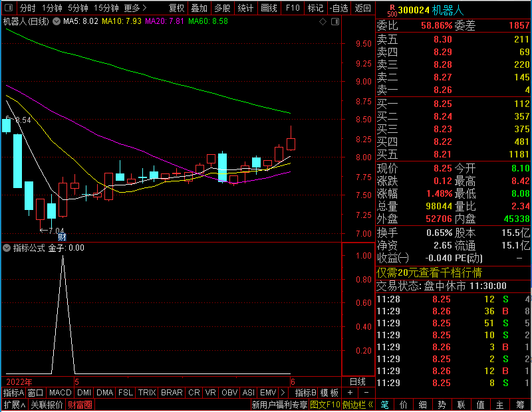Open the 机器人(日线) settings dropdown

pos(57,21)
